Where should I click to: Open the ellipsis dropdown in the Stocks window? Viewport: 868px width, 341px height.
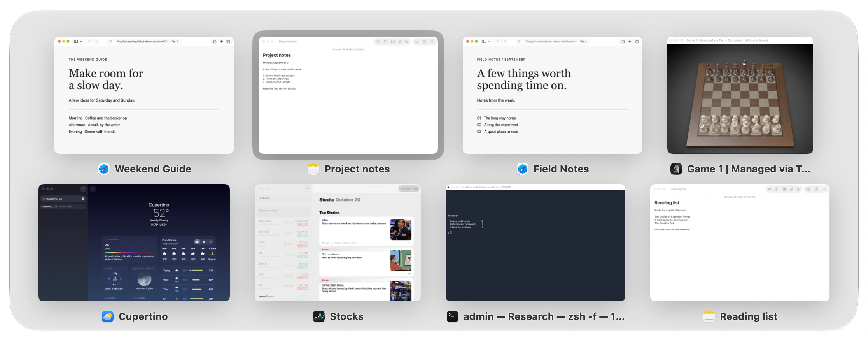coord(307,189)
